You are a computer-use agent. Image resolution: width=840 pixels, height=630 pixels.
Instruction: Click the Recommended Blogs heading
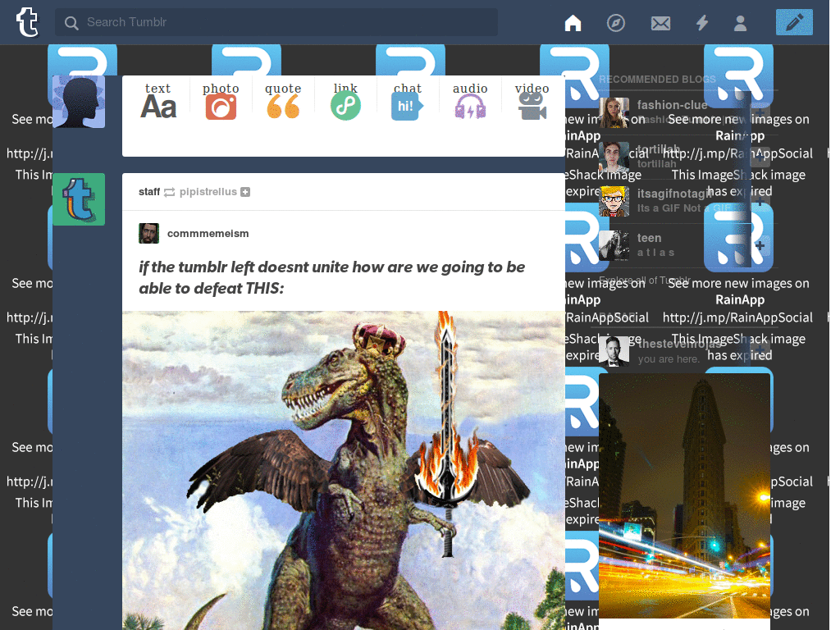point(657,80)
